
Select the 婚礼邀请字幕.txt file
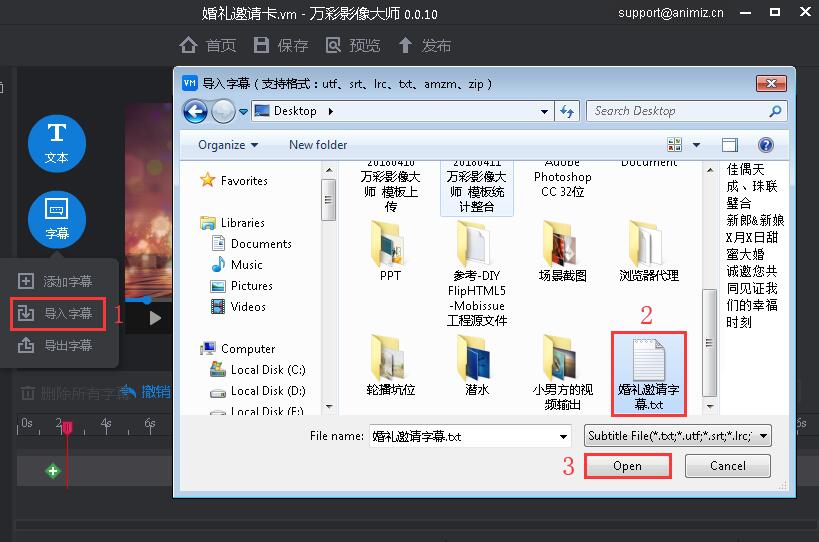click(x=649, y=373)
